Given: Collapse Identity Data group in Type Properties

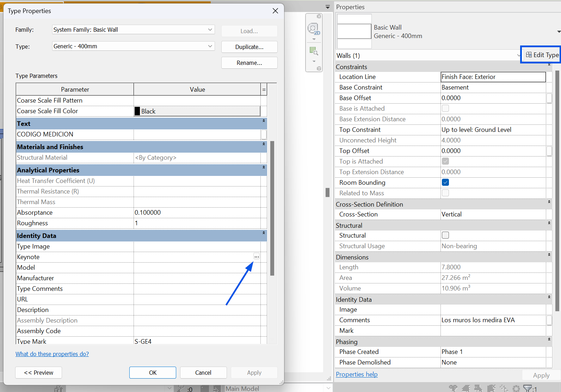Looking at the screenshot, I should [264, 233].
